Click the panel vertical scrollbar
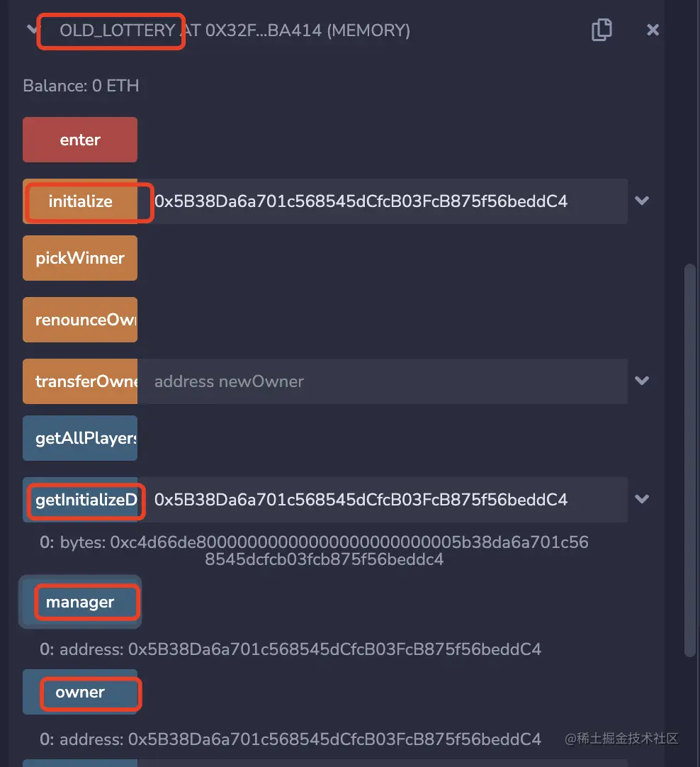 (x=689, y=460)
